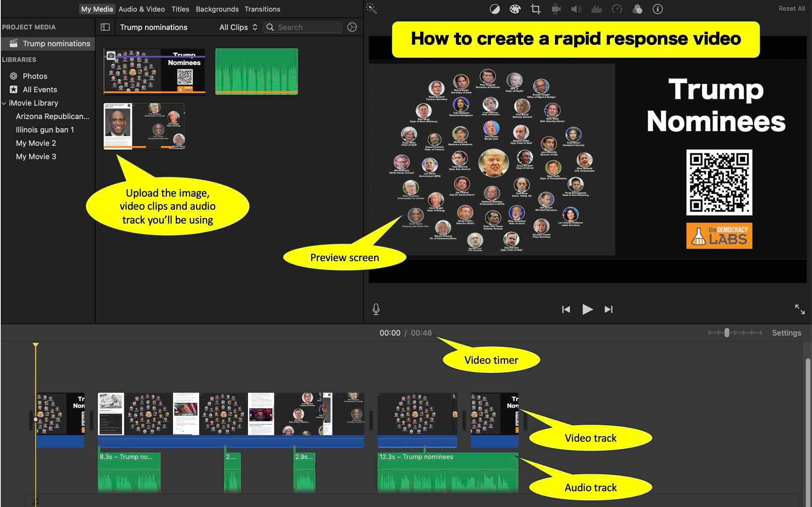Click the magic wand auto-enhance icon
The image size is (812, 507).
tap(371, 8)
